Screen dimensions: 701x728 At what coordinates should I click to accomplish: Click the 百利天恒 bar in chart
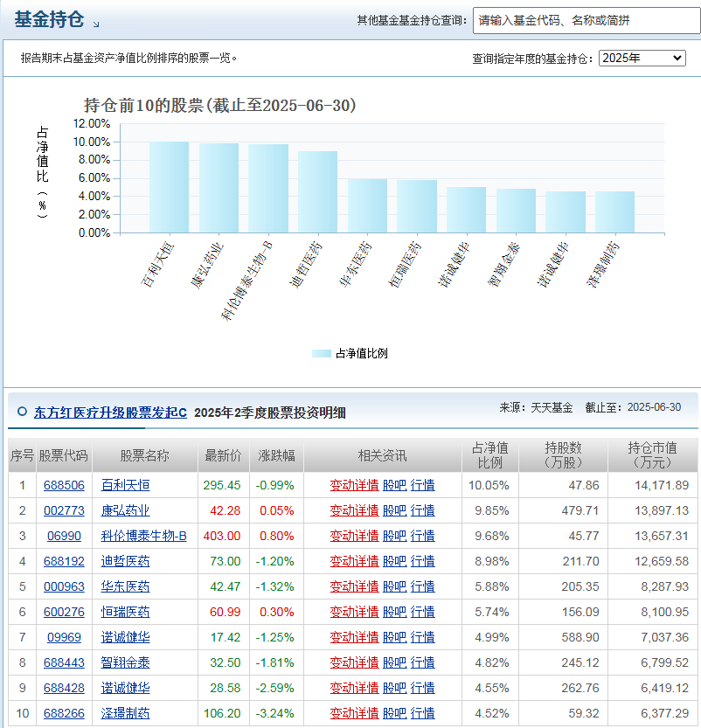(169, 187)
